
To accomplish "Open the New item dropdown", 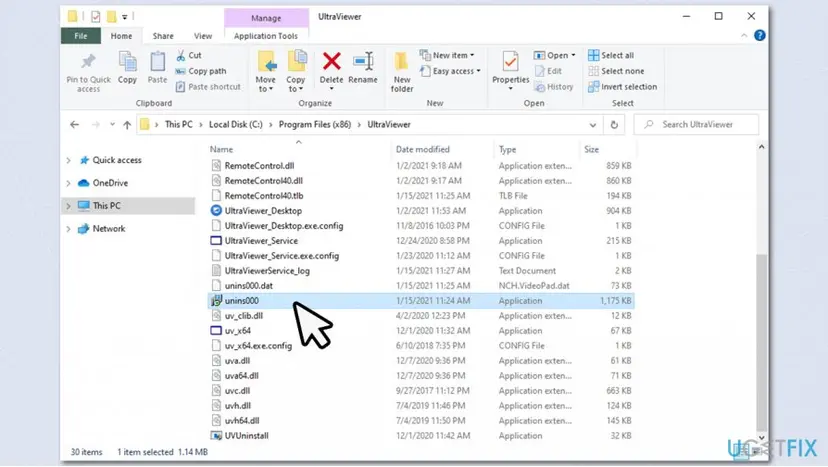I will [447, 55].
